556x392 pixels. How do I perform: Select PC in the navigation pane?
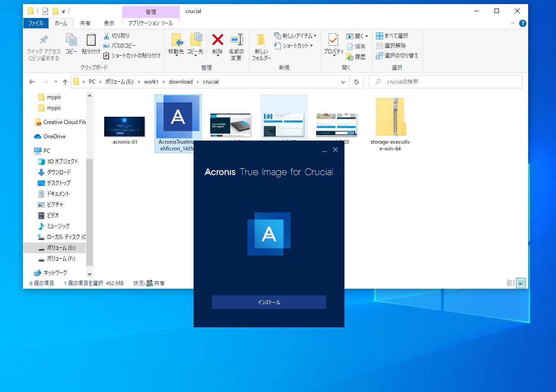(42, 151)
